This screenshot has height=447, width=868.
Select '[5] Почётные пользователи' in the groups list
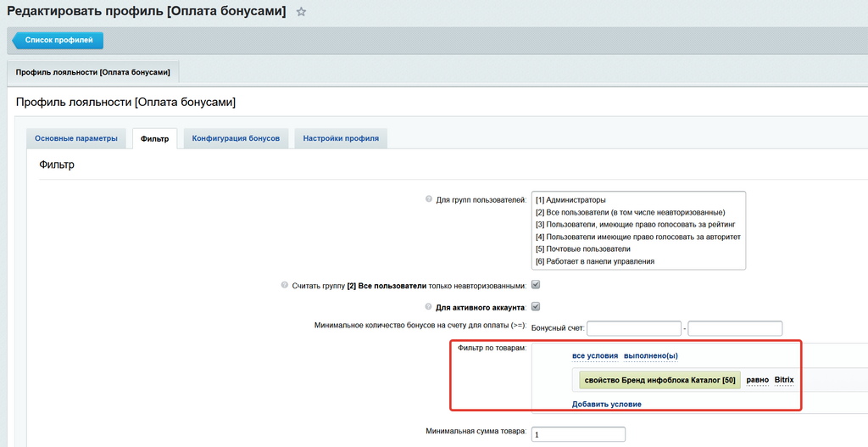[583, 249]
